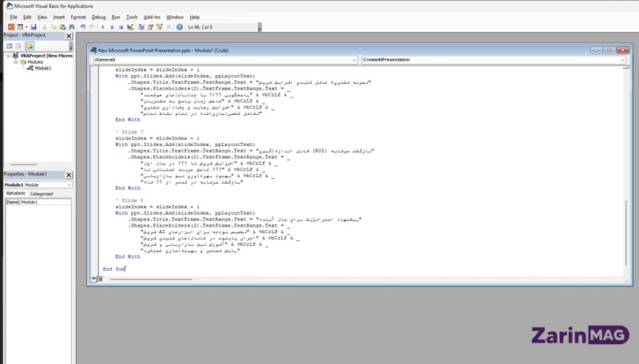
Task: Open the Object Browser icon
Action: coord(159,27)
